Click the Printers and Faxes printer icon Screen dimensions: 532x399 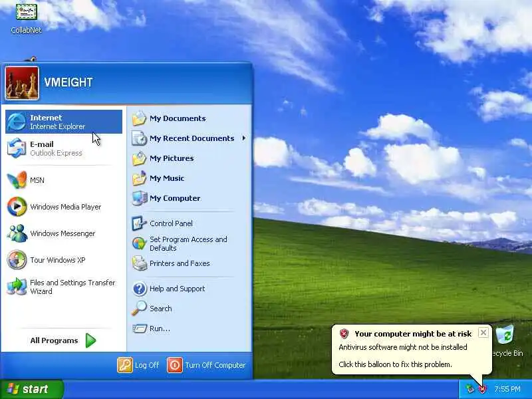(x=140, y=263)
